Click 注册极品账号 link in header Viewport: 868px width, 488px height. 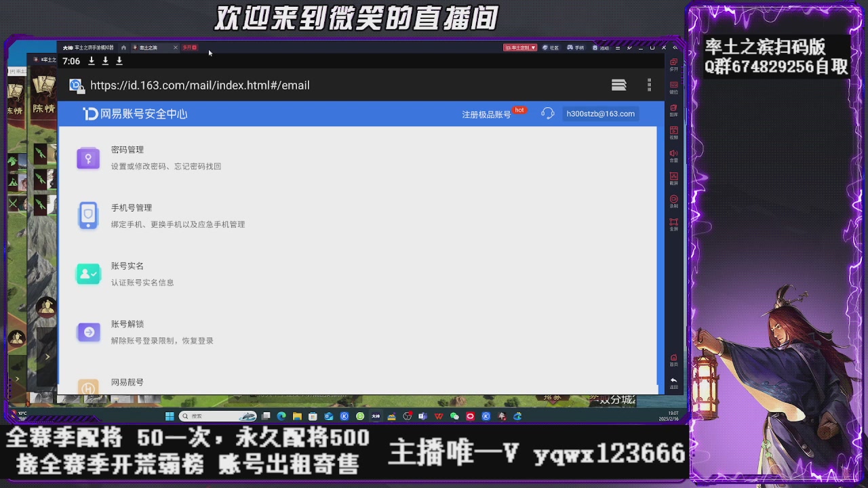[x=486, y=115]
